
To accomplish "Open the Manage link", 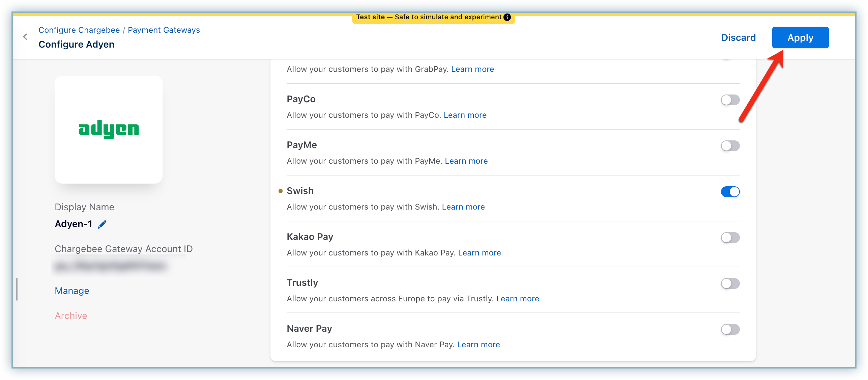I will click(72, 291).
